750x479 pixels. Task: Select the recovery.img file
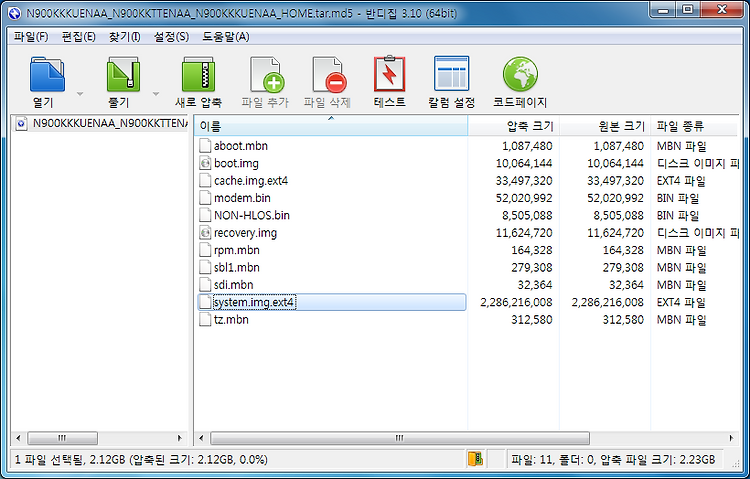pyautogui.click(x=245, y=233)
